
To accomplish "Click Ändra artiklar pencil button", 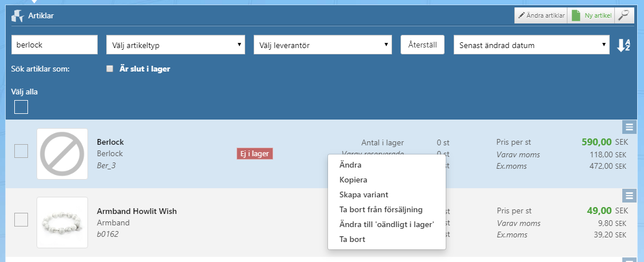I will click(x=541, y=15).
